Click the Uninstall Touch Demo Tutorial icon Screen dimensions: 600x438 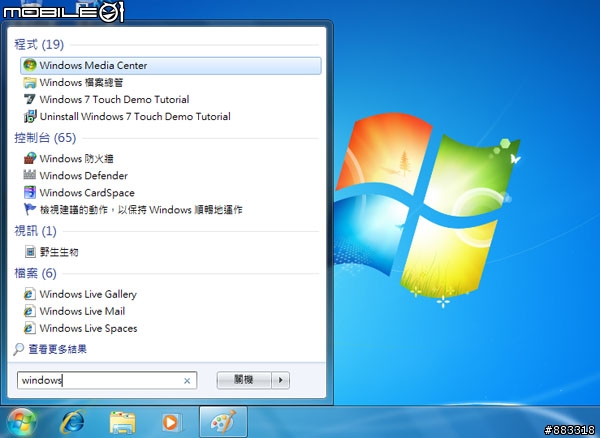click(30, 116)
